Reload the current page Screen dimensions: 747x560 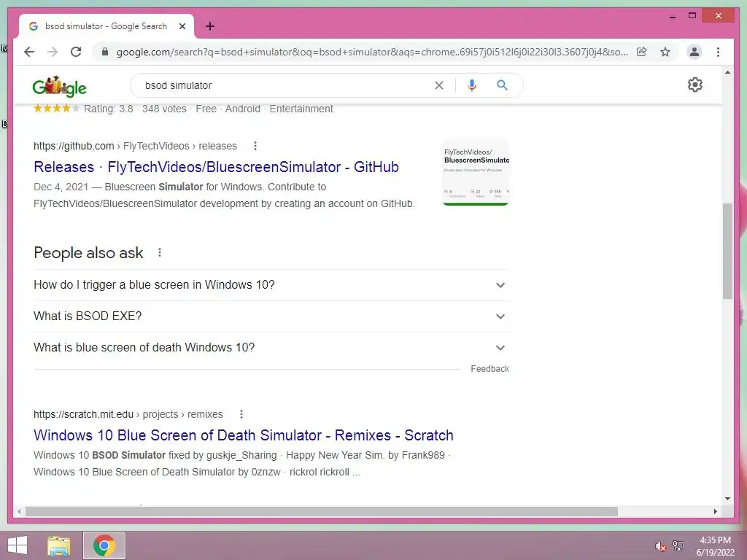pyautogui.click(x=76, y=52)
